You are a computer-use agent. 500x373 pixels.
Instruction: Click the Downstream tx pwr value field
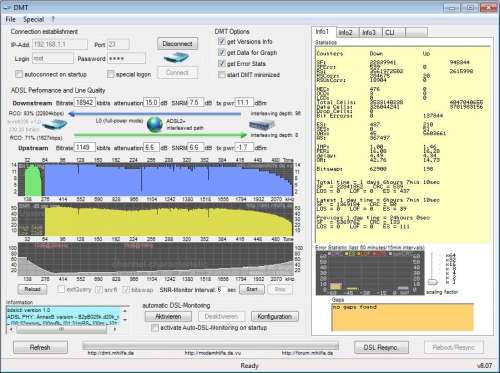[244, 102]
